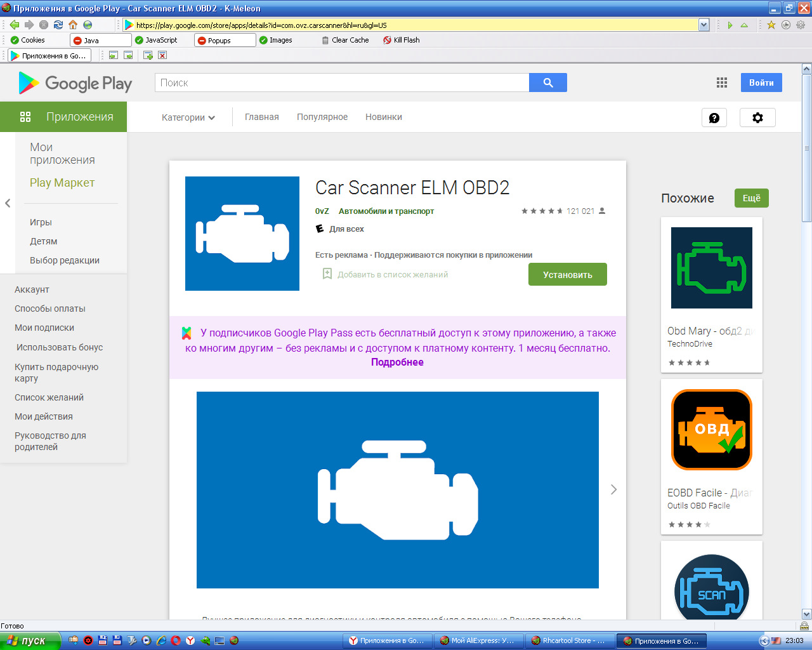Open Способы оплаты link

click(x=50, y=308)
